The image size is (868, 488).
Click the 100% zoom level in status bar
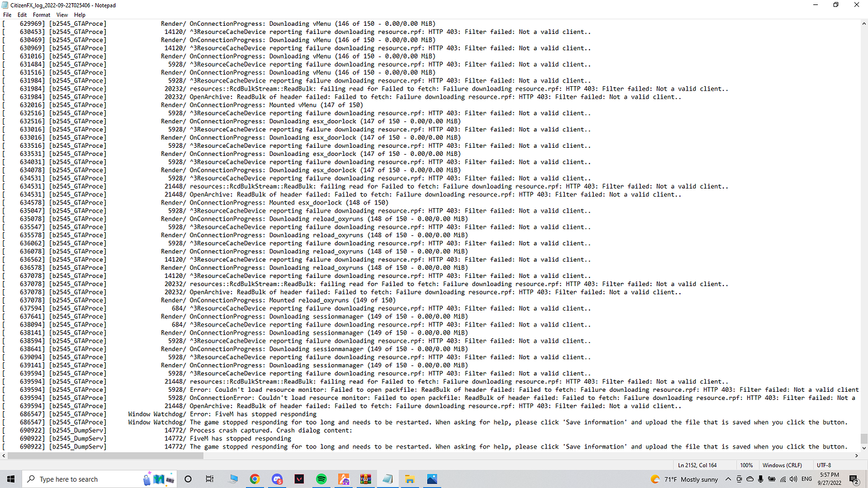coord(747,465)
